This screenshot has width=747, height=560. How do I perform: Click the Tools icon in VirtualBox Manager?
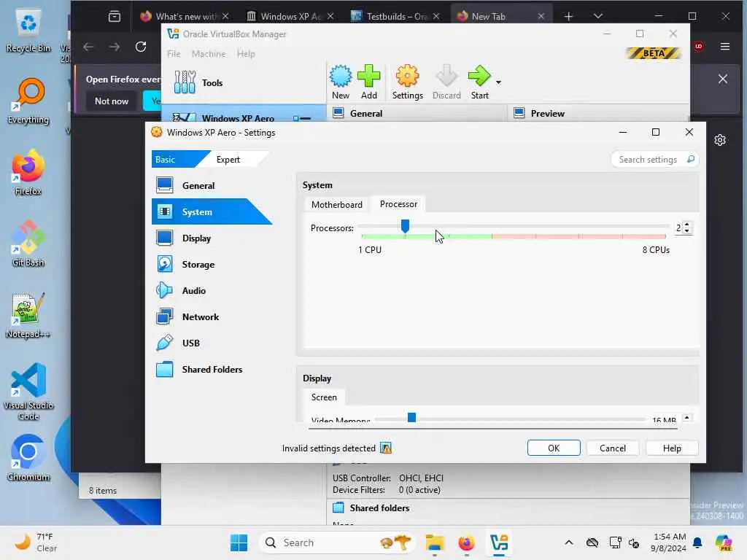185,82
